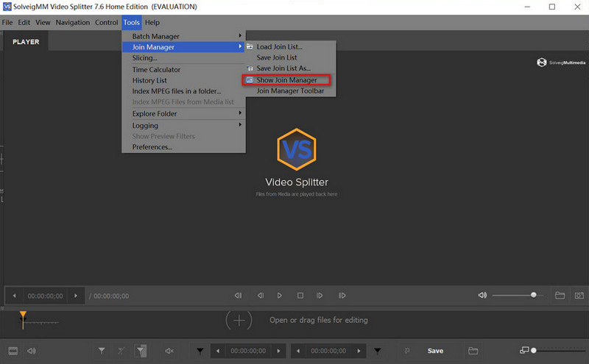
Task: Click the add marker icon in bottom toolbar
Action: pyautogui.click(x=102, y=351)
